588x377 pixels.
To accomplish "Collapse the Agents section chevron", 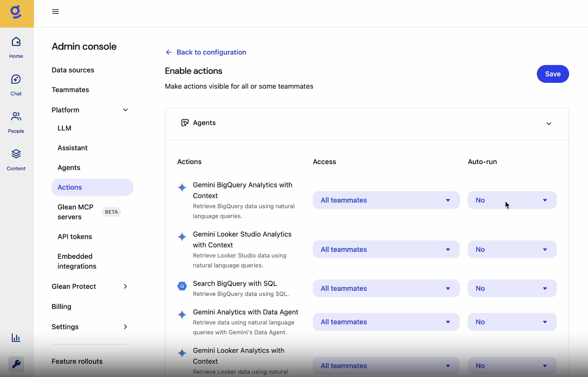I will point(549,123).
